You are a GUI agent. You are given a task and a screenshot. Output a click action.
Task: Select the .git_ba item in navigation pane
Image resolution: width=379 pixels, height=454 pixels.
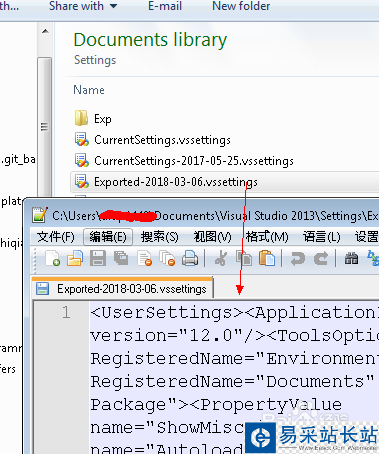coord(18,160)
